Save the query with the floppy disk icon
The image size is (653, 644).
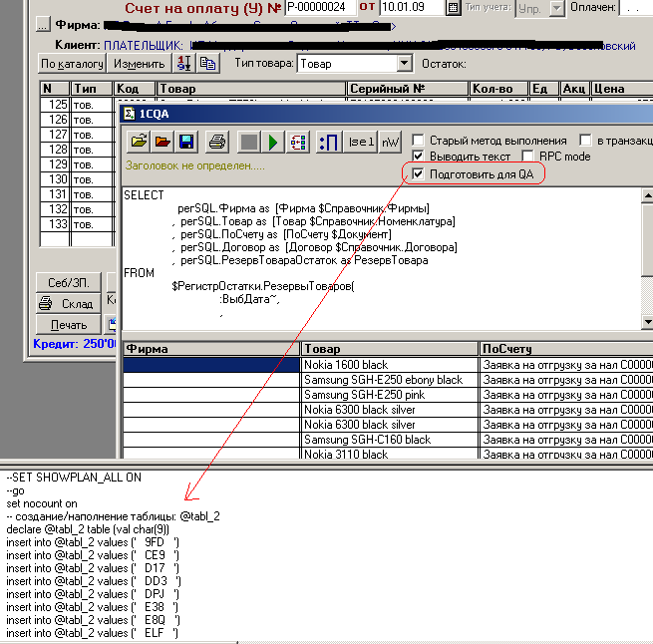tap(186, 143)
